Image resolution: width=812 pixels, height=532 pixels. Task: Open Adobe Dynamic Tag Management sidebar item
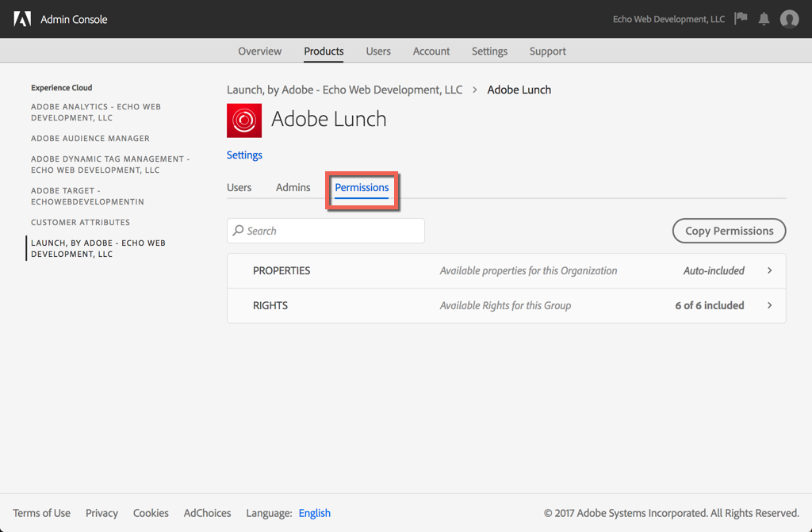[x=110, y=164]
